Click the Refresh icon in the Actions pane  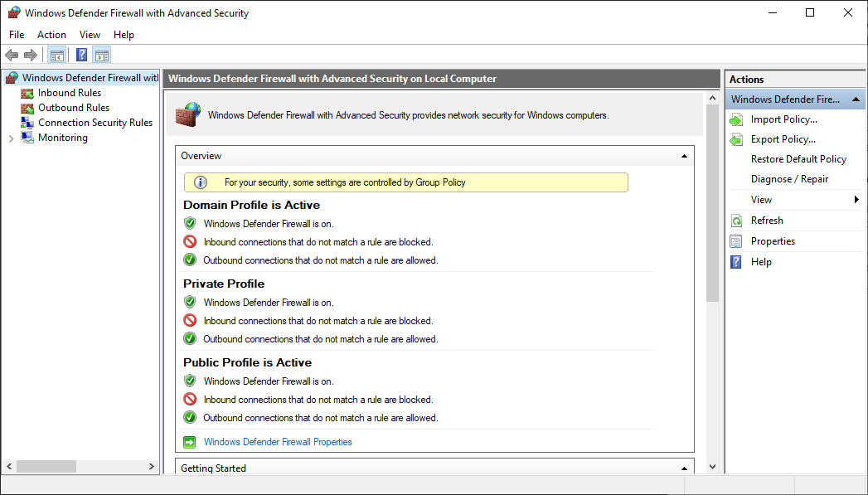click(x=736, y=221)
